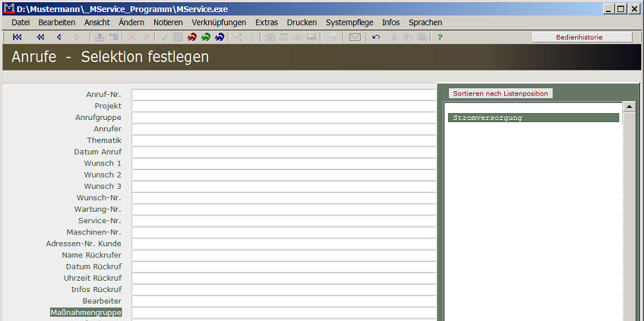Open the Drucken menu
Image resolution: width=644 pixels, height=321 pixels.
click(x=302, y=23)
